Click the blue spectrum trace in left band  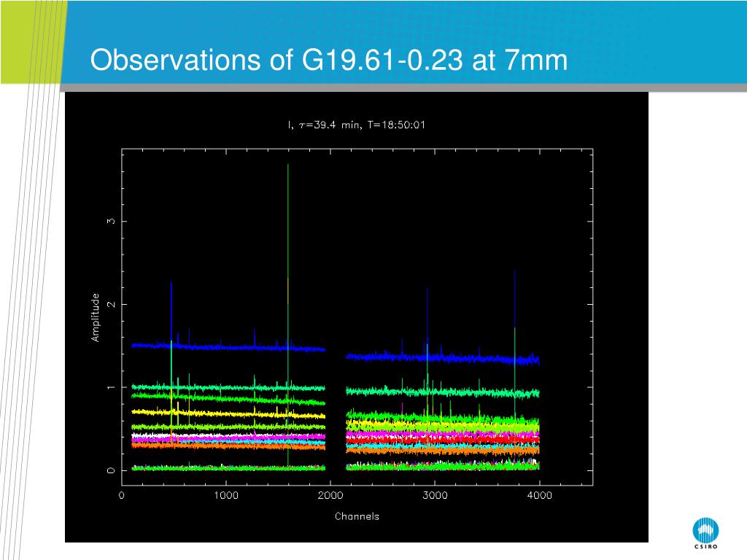click(x=228, y=347)
